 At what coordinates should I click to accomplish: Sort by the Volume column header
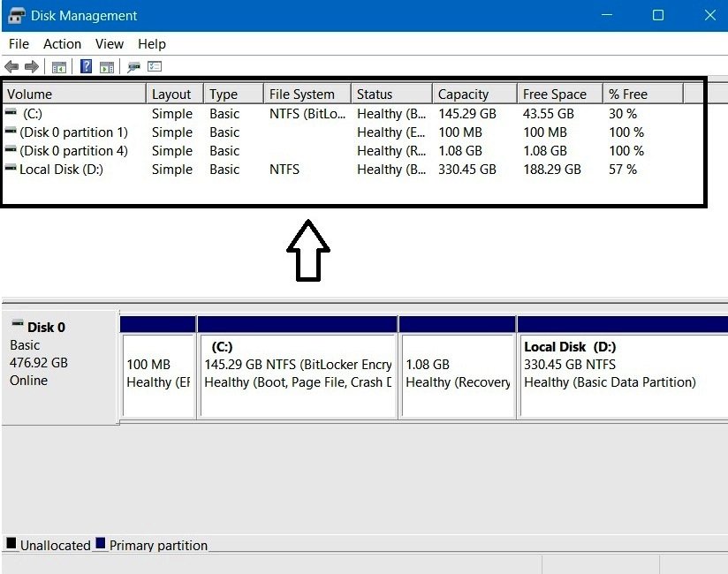pyautogui.click(x=74, y=94)
